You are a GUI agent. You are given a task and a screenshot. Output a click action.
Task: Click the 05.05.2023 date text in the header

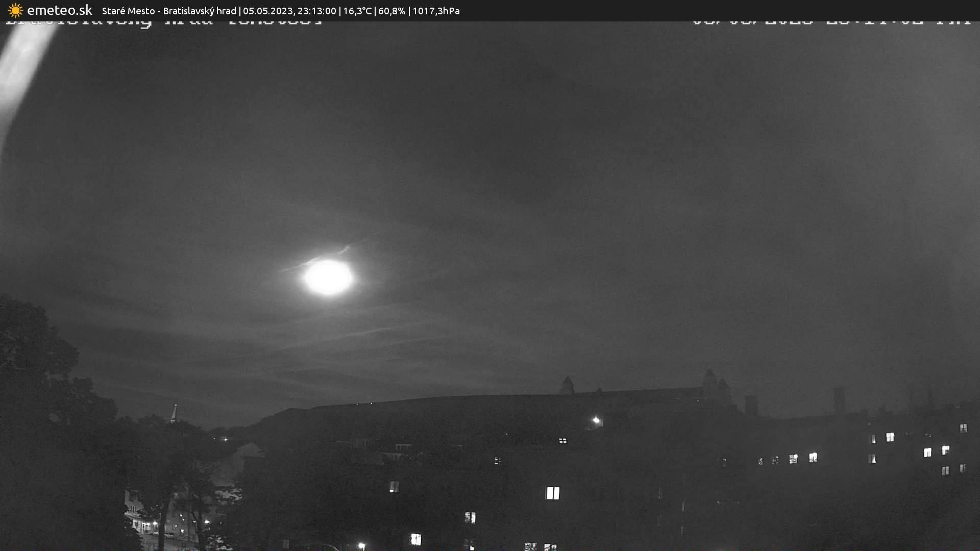(267, 11)
